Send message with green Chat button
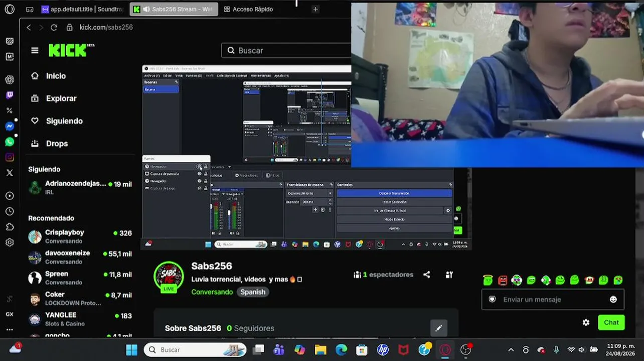 point(611,322)
